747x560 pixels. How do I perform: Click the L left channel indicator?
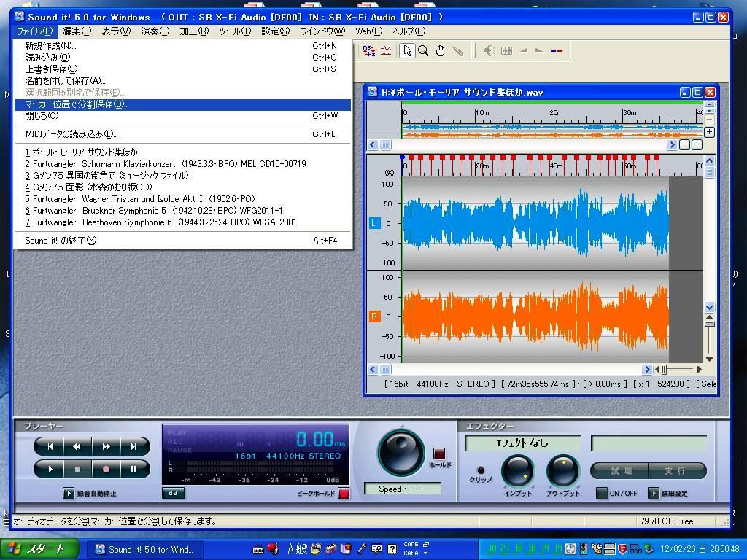point(374,223)
